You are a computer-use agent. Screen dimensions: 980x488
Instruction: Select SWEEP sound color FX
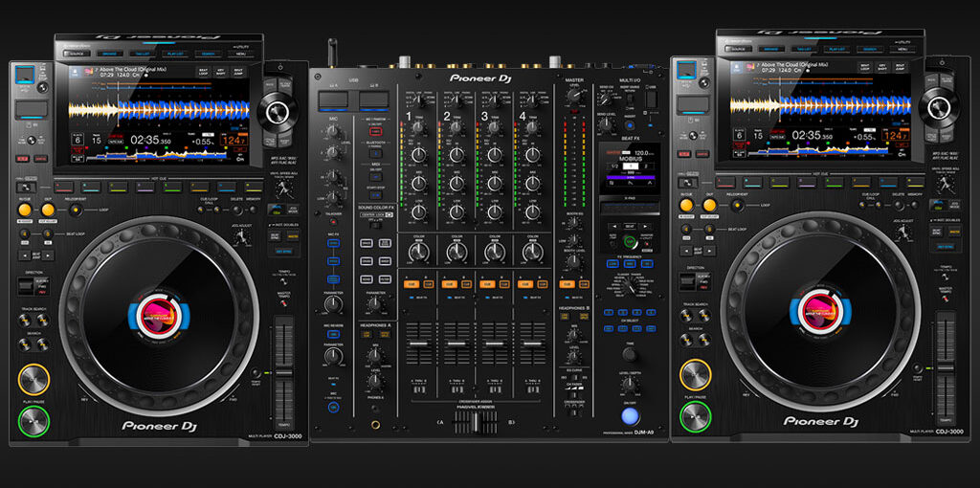[x=386, y=261]
